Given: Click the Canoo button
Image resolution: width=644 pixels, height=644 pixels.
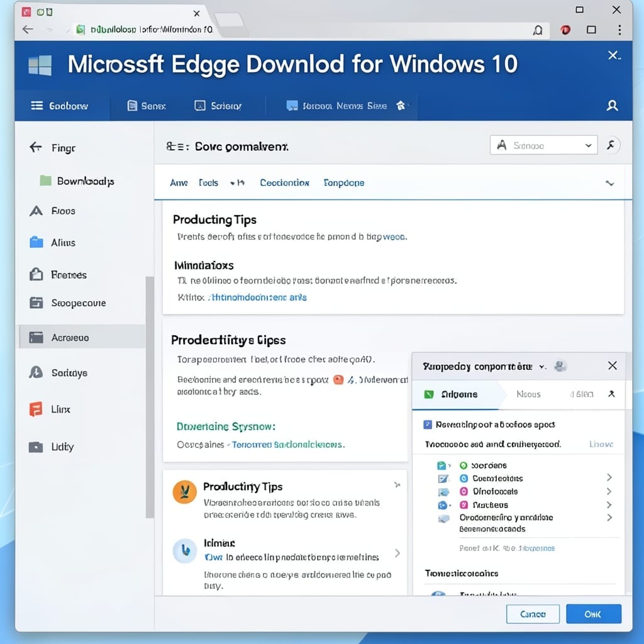Looking at the screenshot, I should point(533,614).
